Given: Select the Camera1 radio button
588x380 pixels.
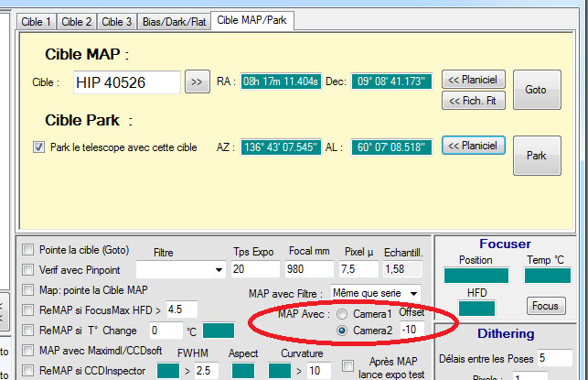Looking at the screenshot, I should pyautogui.click(x=342, y=314).
